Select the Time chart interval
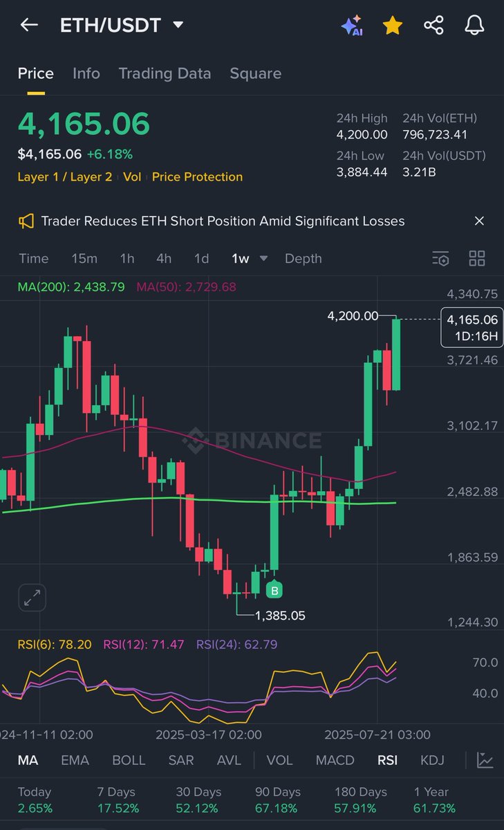 pos(34,259)
